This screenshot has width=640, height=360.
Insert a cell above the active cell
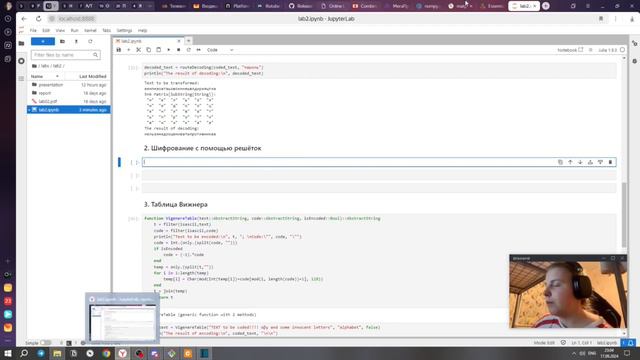[x=590, y=162]
